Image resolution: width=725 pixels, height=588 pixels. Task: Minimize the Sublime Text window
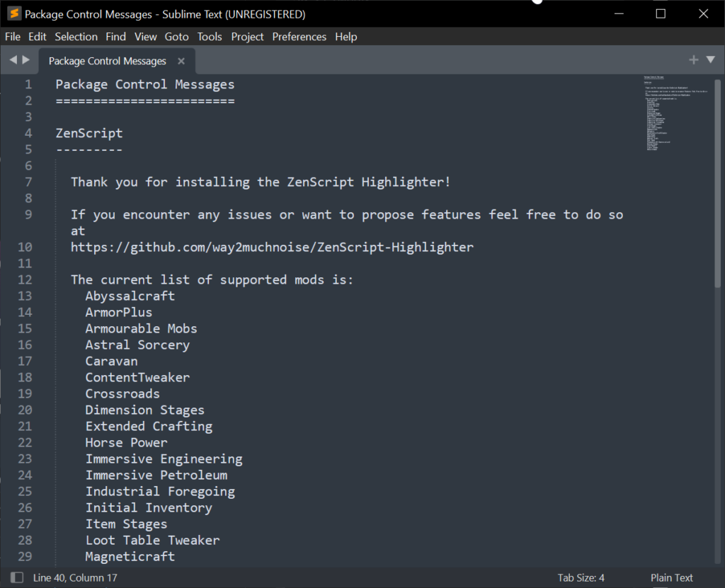pos(619,14)
